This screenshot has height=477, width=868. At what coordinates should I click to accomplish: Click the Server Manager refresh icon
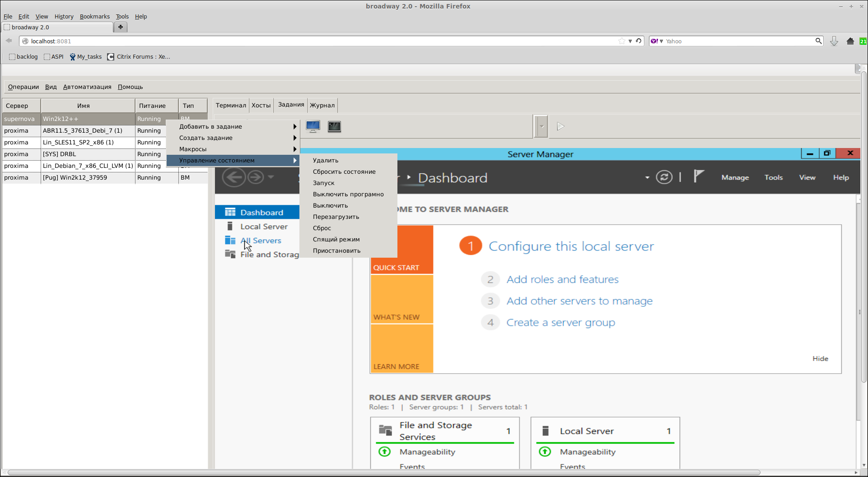coord(664,177)
